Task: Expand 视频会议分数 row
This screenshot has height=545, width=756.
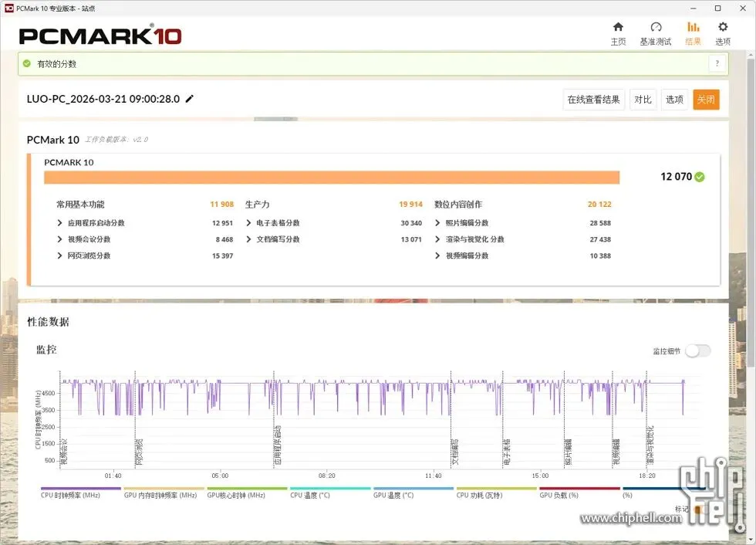Action: pyautogui.click(x=60, y=239)
